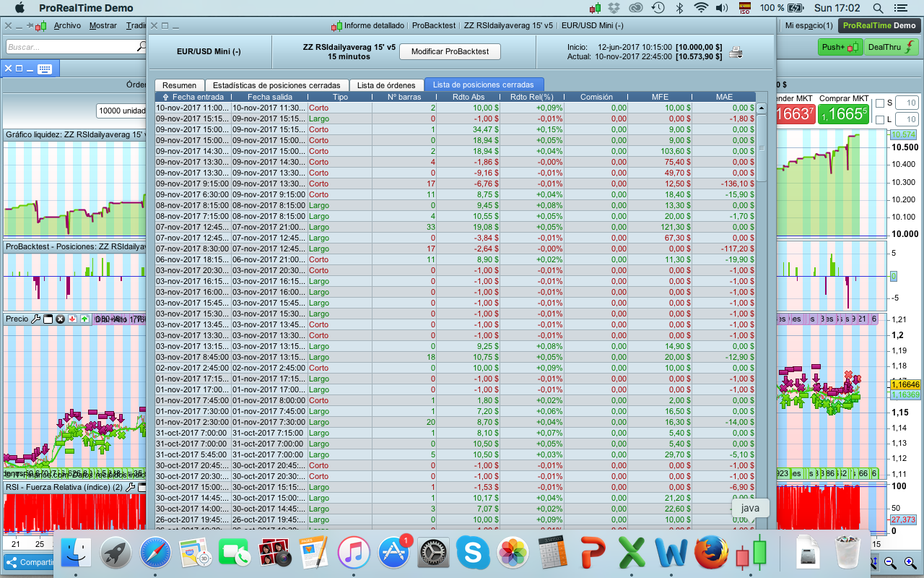The width and height of the screenshot is (924, 578).
Task: Click the Modificar ProBacktest button
Action: [450, 51]
